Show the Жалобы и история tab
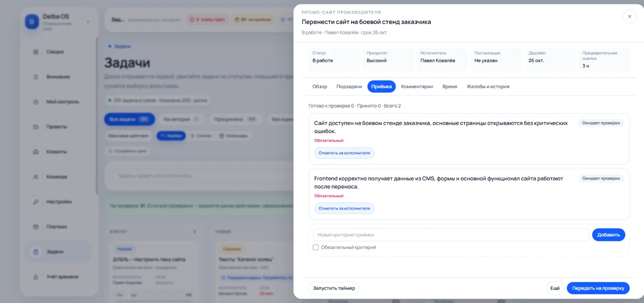This screenshot has height=303, width=644. pyautogui.click(x=488, y=86)
